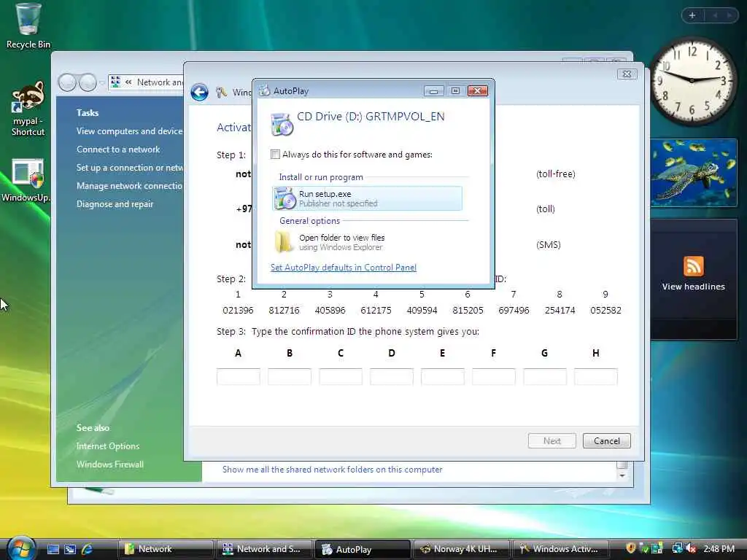Click the RSS feed icon in sidebar gadget
Viewport: 747px width, 560px height.
pyautogui.click(x=693, y=265)
